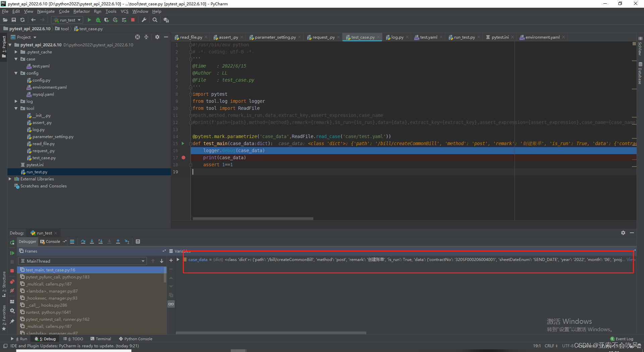The image size is (644, 352).
Task: Switch to the run_test.py editor tab
Action: tap(464, 37)
